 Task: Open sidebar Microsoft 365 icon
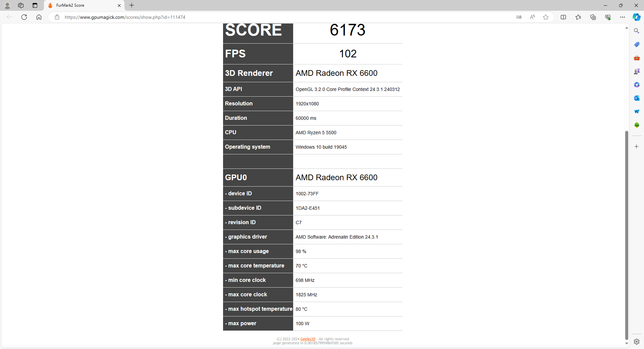[637, 85]
